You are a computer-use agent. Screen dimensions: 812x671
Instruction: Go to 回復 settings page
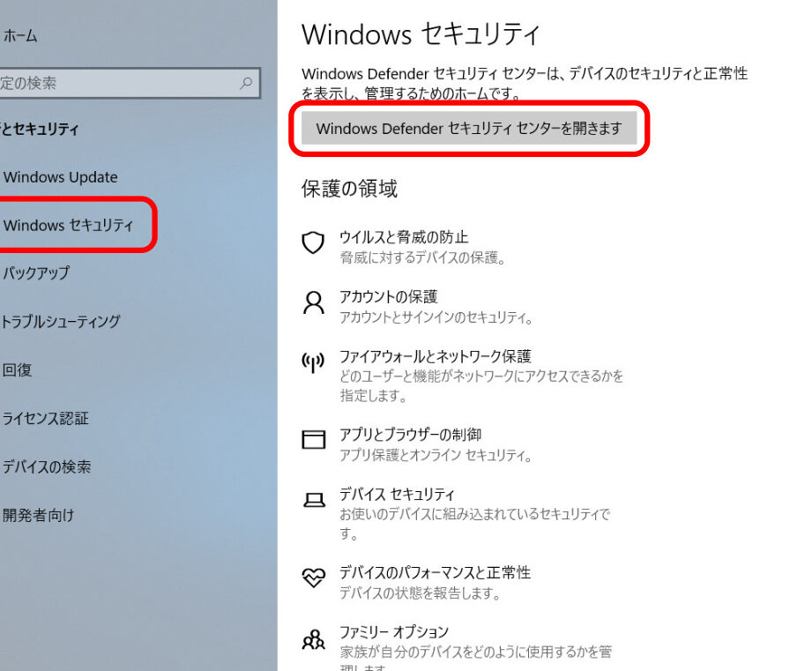point(18,370)
